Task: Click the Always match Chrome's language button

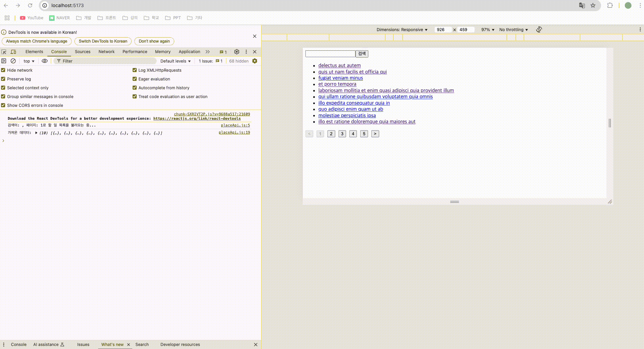Action: (x=37, y=41)
